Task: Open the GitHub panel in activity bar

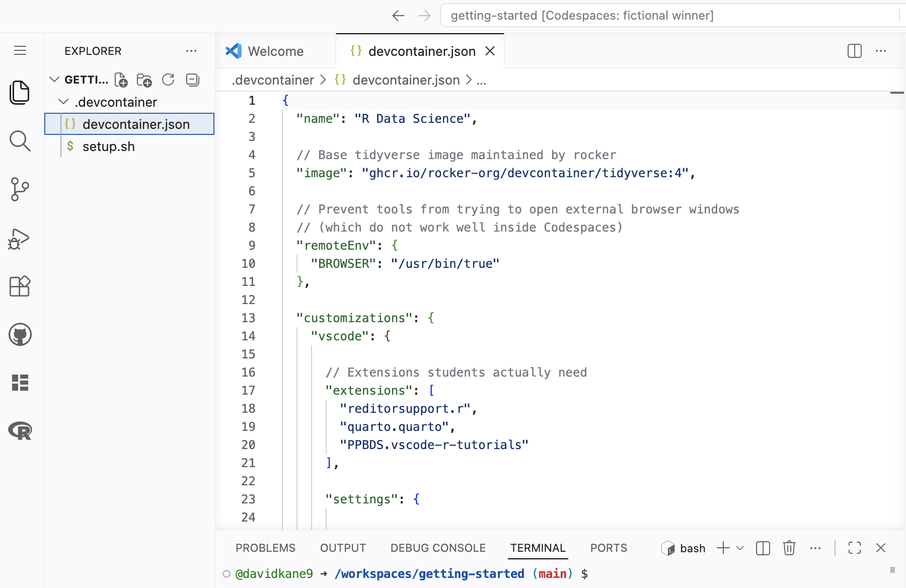Action: pos(20,334)
